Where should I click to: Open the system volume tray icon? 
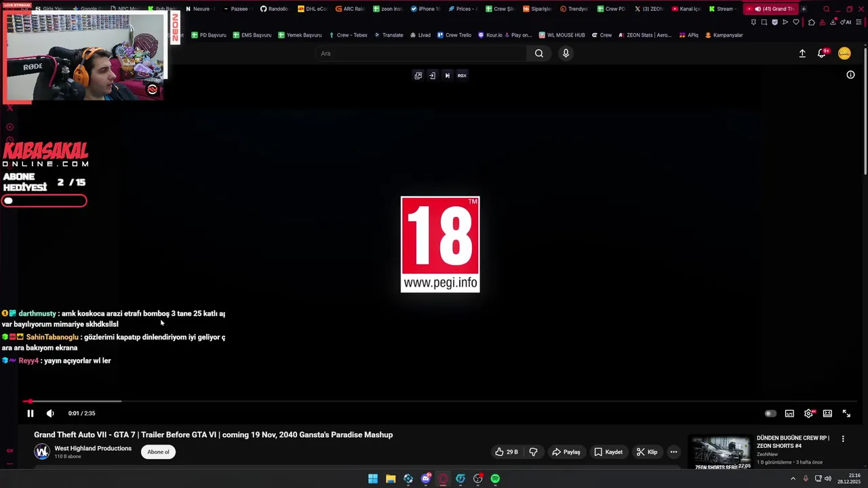click(827, 479)
